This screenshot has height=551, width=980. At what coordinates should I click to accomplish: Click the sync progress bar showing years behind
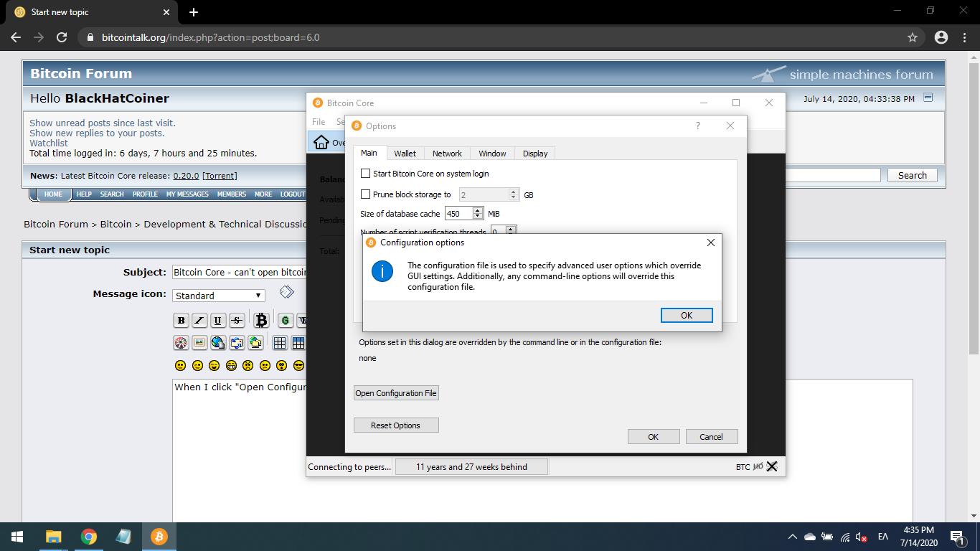click(472, 467)
